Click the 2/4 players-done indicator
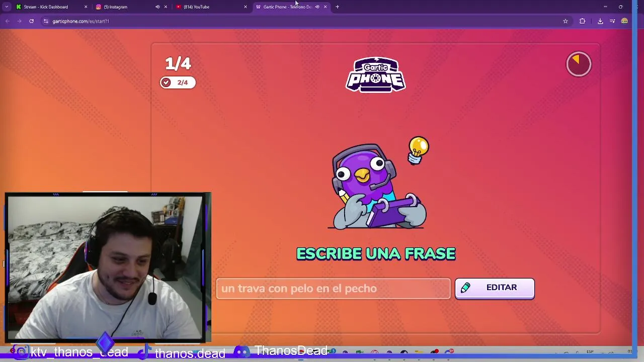This screenshot has height=362, width=644. [x=178, y=82]
